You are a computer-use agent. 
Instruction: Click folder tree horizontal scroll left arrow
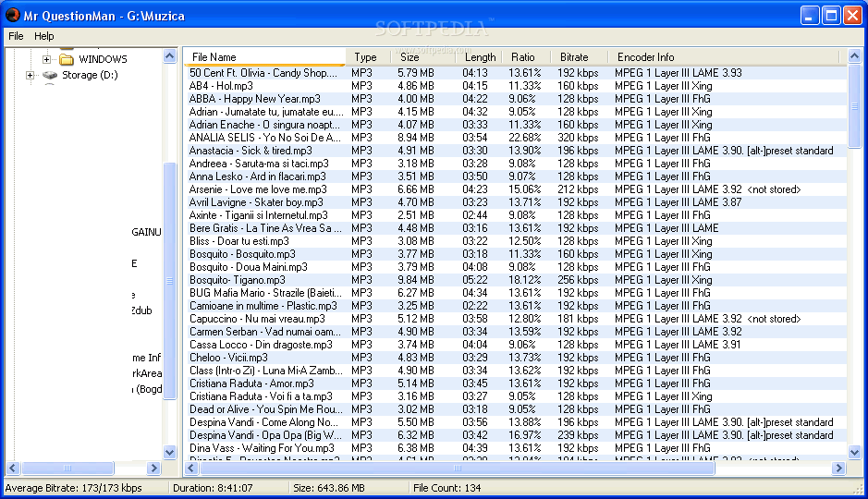pyautogui.click(x=13, y=468)
